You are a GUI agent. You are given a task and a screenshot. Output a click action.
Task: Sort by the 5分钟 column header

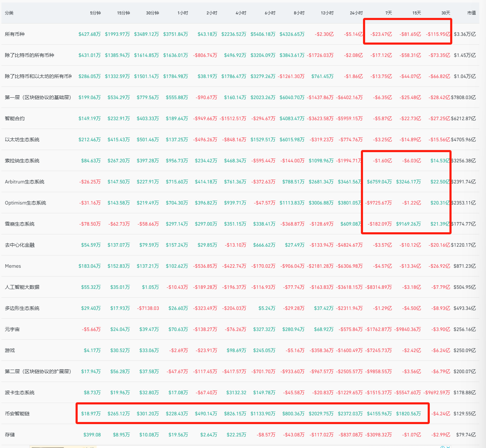(95, 13)
